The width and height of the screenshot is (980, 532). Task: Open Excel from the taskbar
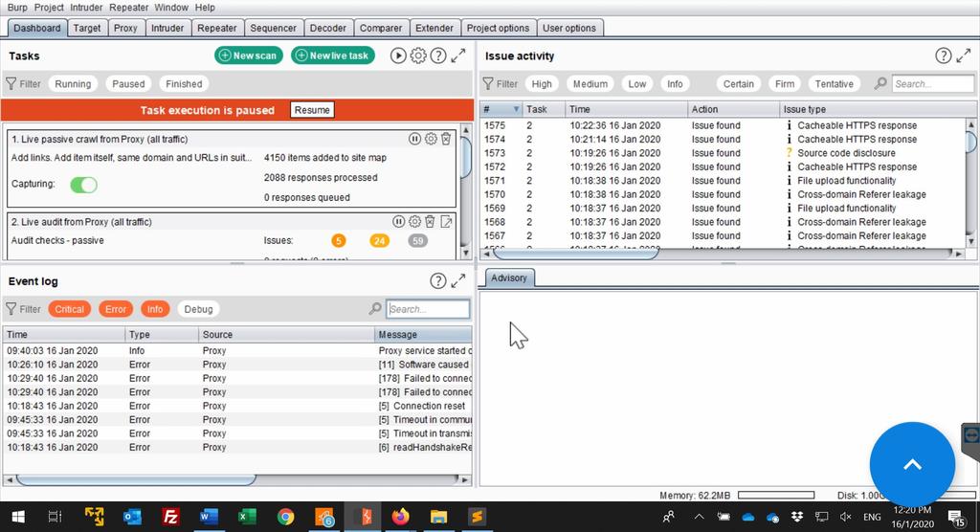pyautogui.click(x=247, y=517)
